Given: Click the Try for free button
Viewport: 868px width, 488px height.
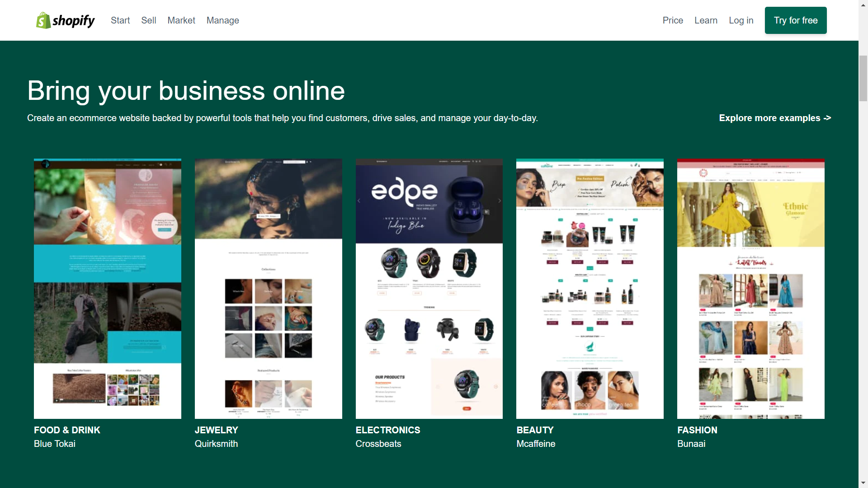Looking at the screenshot, I should point(796,20).
